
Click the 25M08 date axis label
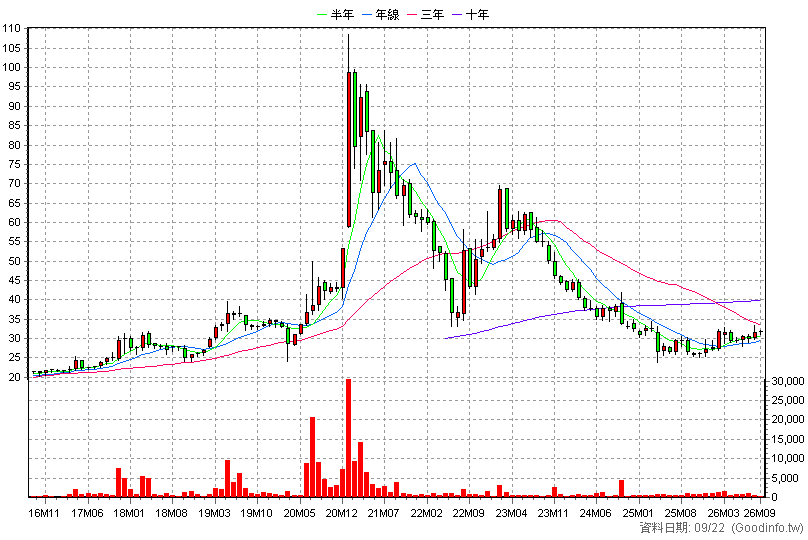click(681, 513)
